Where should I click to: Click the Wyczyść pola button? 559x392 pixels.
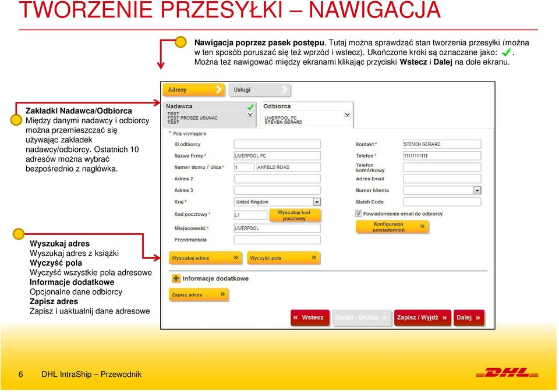pos(284,258)
